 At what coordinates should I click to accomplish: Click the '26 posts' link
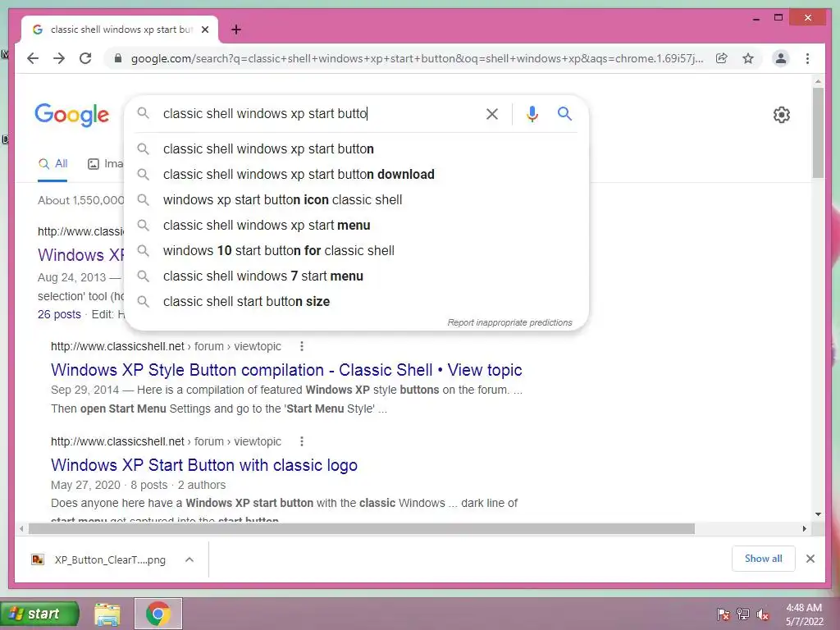click(x=59, y=314)
